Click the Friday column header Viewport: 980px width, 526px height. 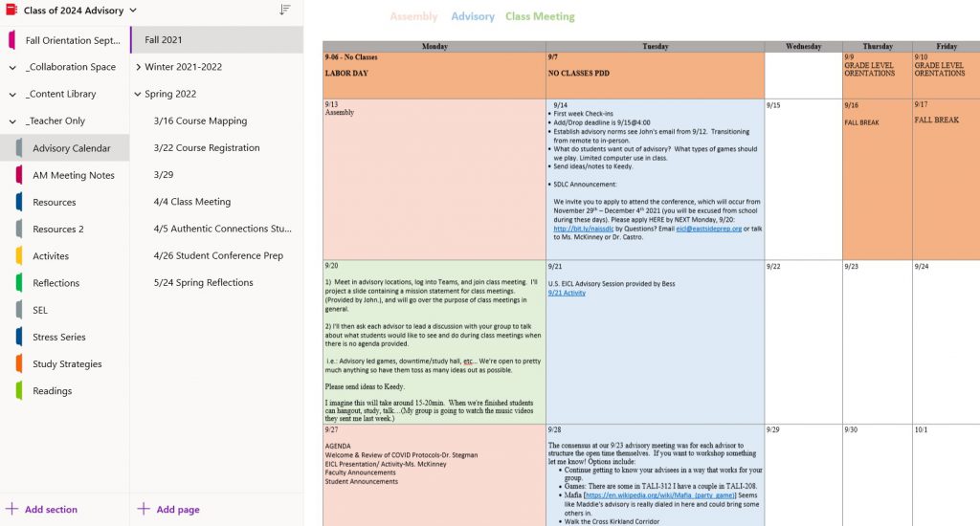(x=947, y=46)
